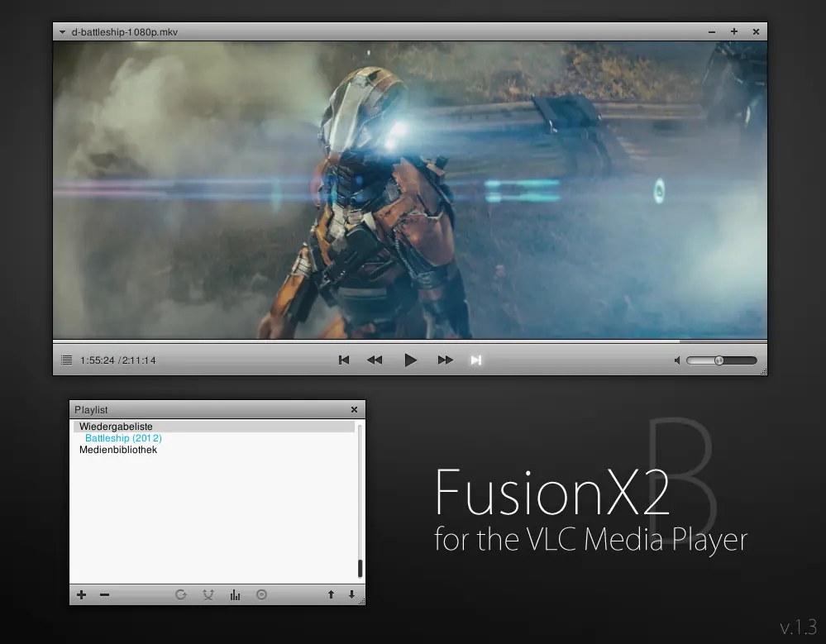This screenshot has height=644, width=826.
Task: Select the Wiedergabeliste entry in the playlist
Action: click(116, 426)
